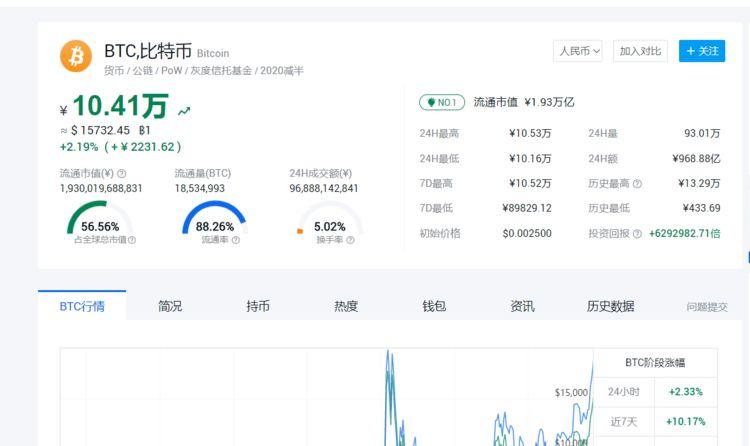Click the +6292982.71倍 return value
Image resolution: width=750 pixels, height=446 pixels.
pyautogui.click(x=684, y=234)
